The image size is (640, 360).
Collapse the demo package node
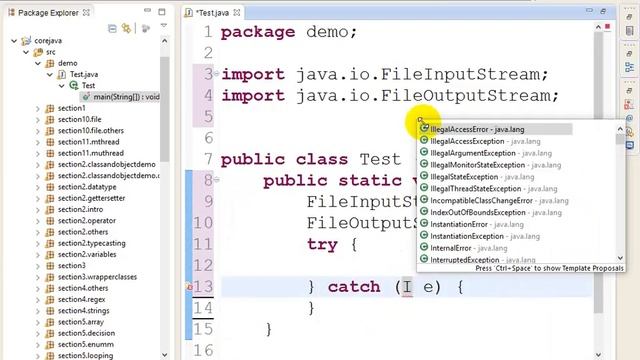pyautogui.click(x=38, y=63)
